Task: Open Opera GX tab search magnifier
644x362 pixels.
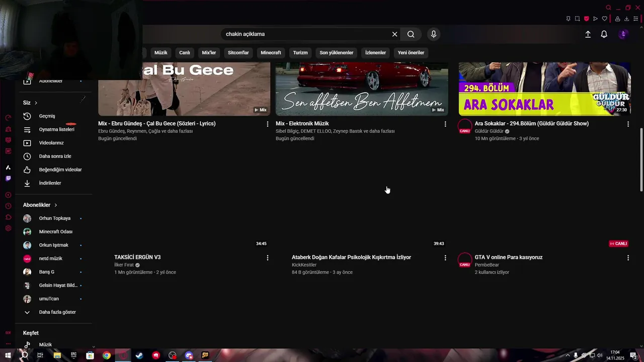Action: point(608,8)
